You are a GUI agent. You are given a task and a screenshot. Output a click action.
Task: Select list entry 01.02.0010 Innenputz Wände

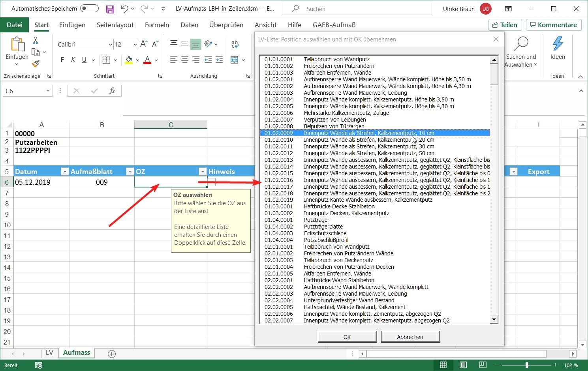tap(368, 140)
